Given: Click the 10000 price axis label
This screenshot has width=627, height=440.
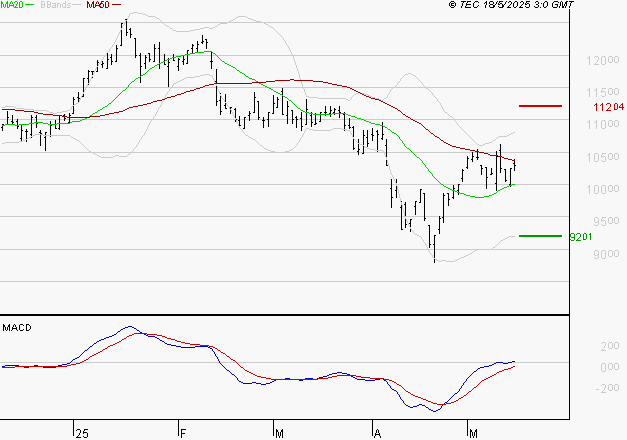Looking at the screenshot, I should (x=603, y=189).
